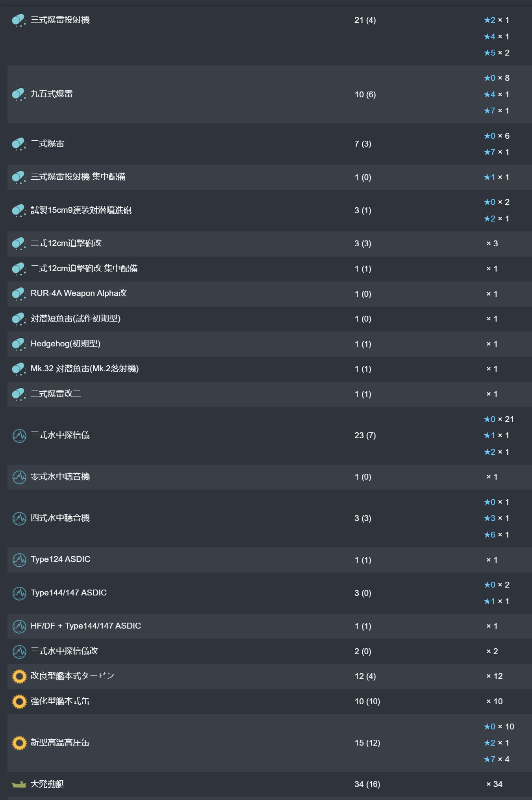Click the 34 (16) count for 大発動艇
Screen dimensions: 532x800
point(367,784)
